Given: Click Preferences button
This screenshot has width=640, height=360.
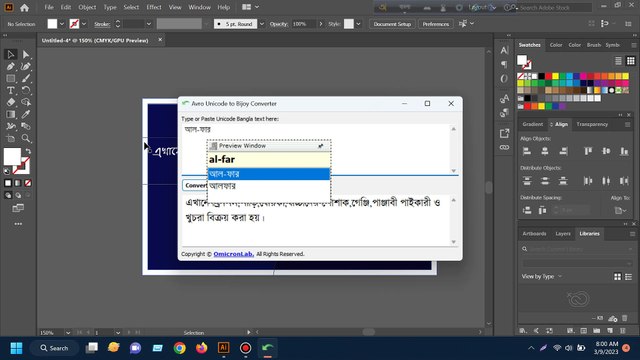Looking at the screenshot, I should 436,24.
